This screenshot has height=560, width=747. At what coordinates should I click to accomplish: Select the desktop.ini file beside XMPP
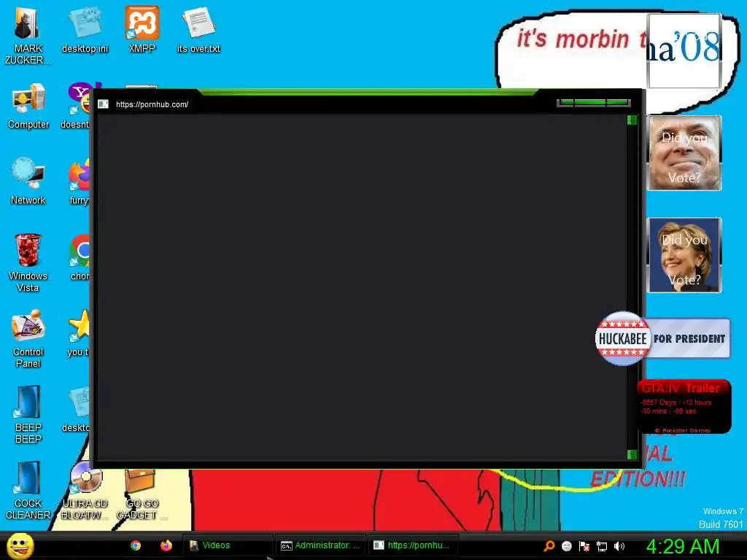[85, 29]
